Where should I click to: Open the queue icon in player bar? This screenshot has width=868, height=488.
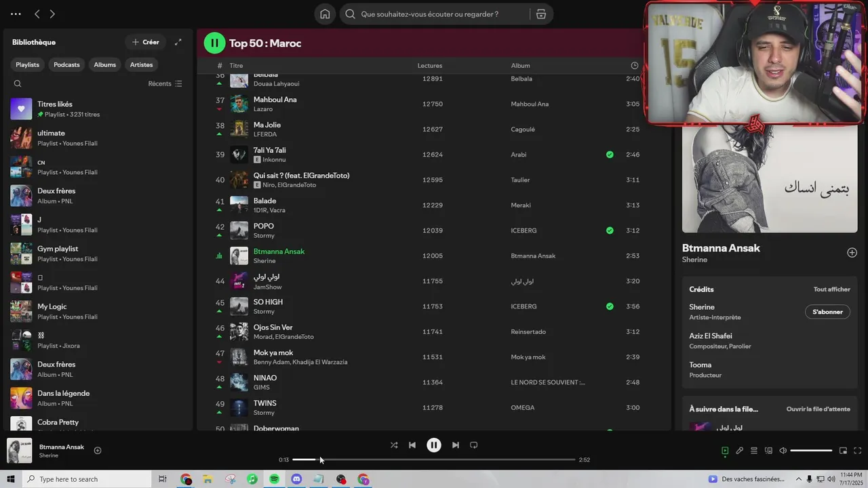tap(754, 451)
